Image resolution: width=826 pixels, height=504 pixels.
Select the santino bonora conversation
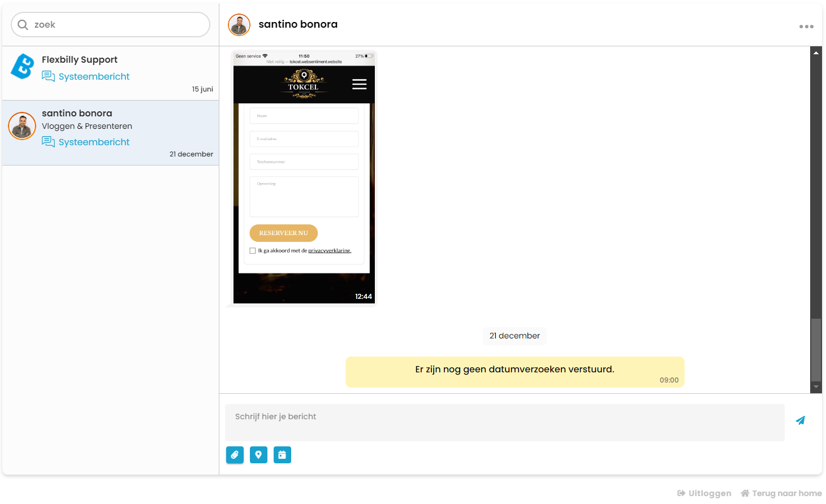111,133
